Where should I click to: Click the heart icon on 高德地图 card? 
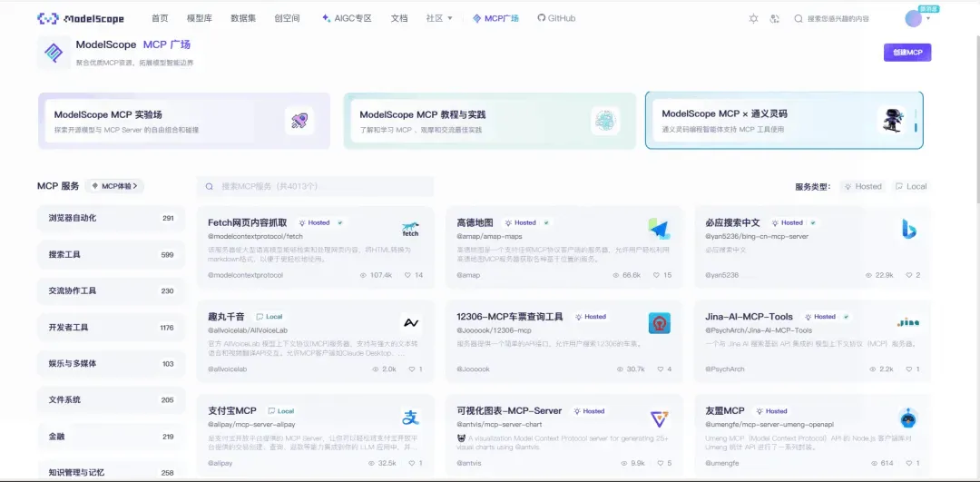point(657,275)
